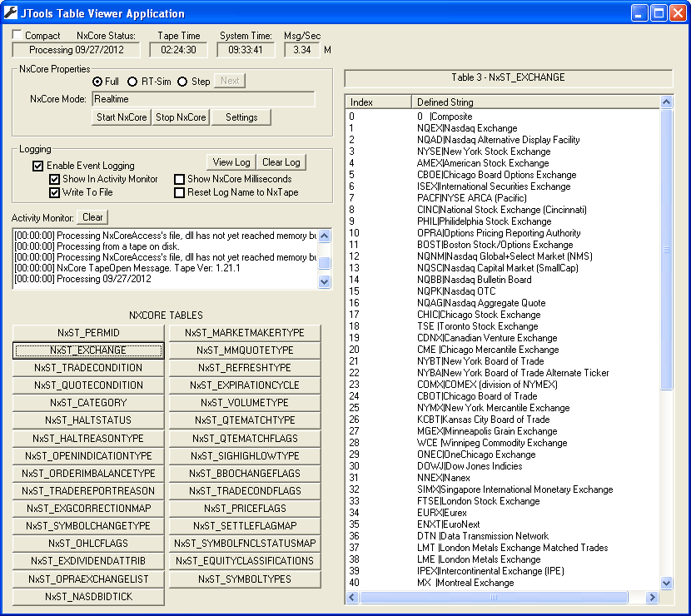The height and width of the screenshot is (616, 691).
Task: Open the NxST_TRADECONDITION table
Action: (88, 368)
